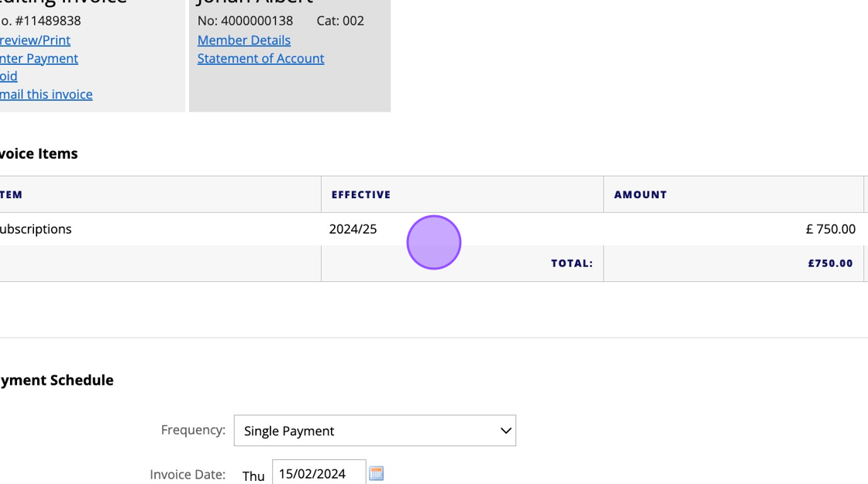This screenshot has height=484, width=868.
Task: Click the Void invoice link
Action: 9,77
